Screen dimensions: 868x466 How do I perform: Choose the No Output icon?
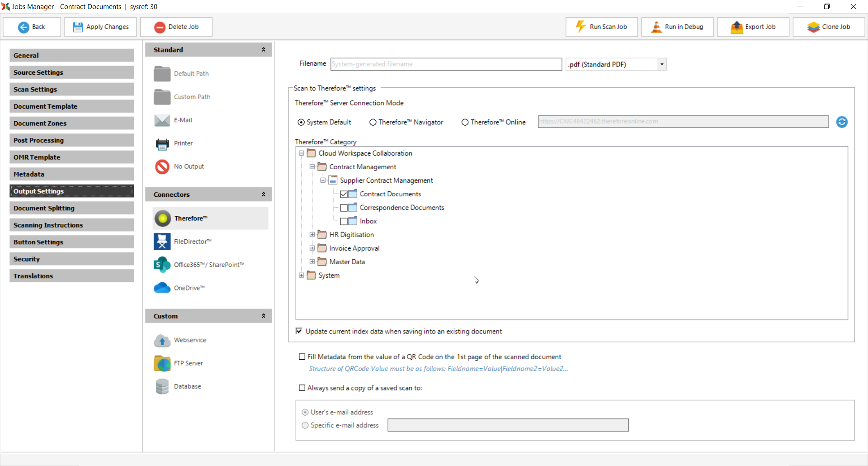tap(162, 166)
